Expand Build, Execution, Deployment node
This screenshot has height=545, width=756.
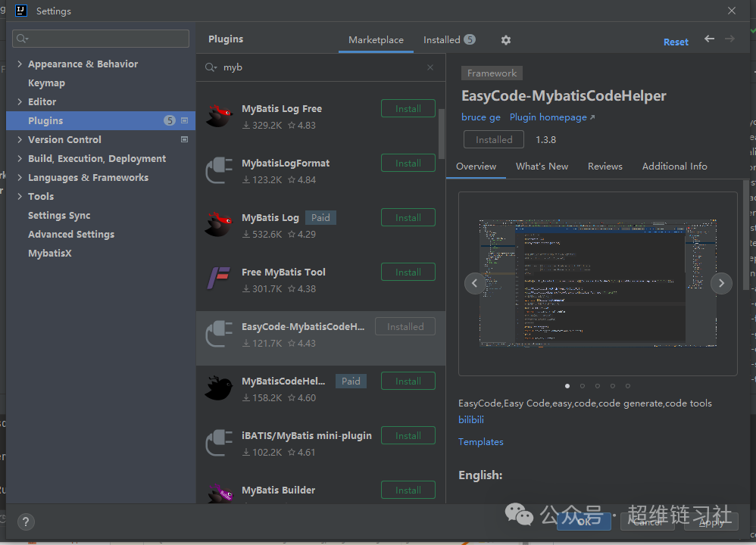point(19,158)
